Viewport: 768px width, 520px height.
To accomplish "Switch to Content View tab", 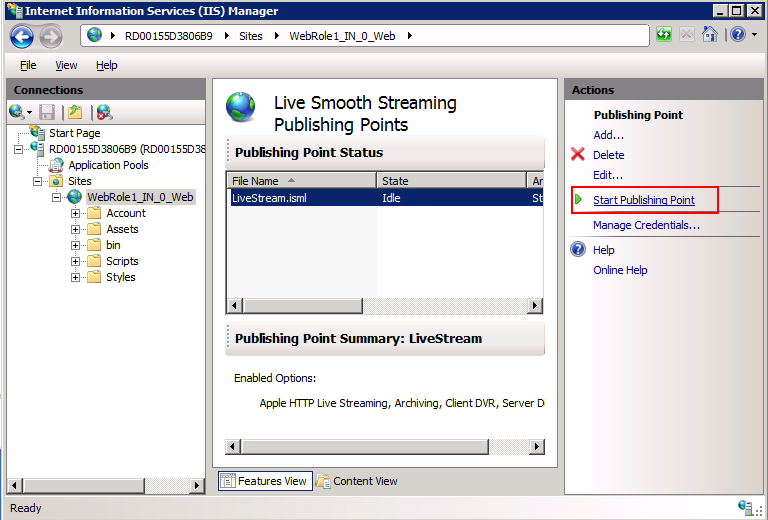I will (357, 481).
